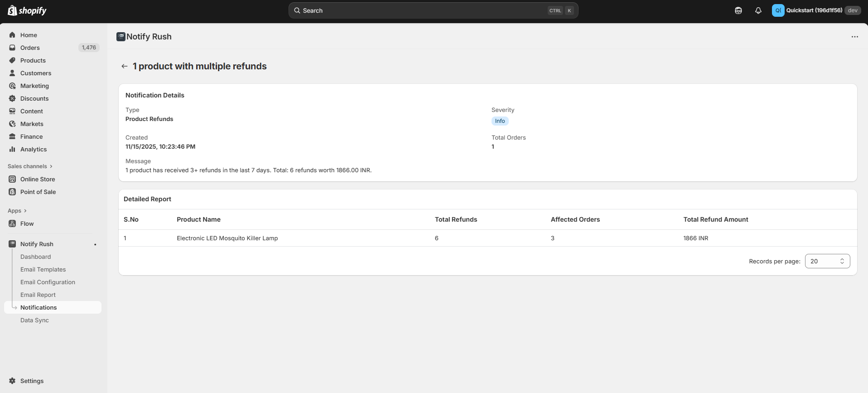The height and width of the screenshot is (393, 868).
Task: Open the Records per page dropdown
Action: pyautogui.click(x=827, y=261)
